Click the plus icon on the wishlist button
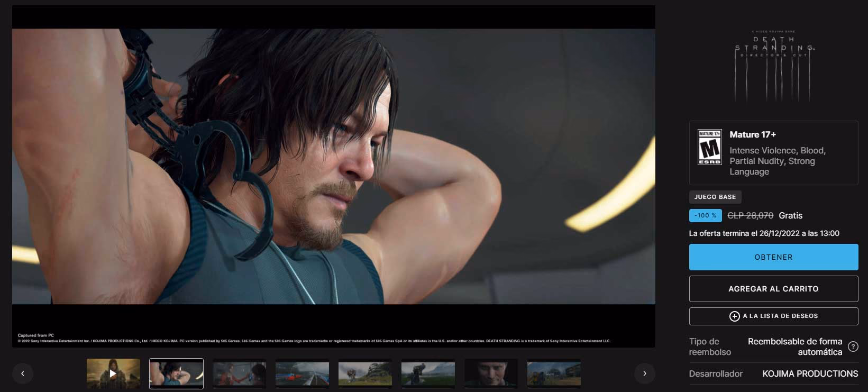The height and width of the screenshot is (392, 868). click(x=734, y=316)
